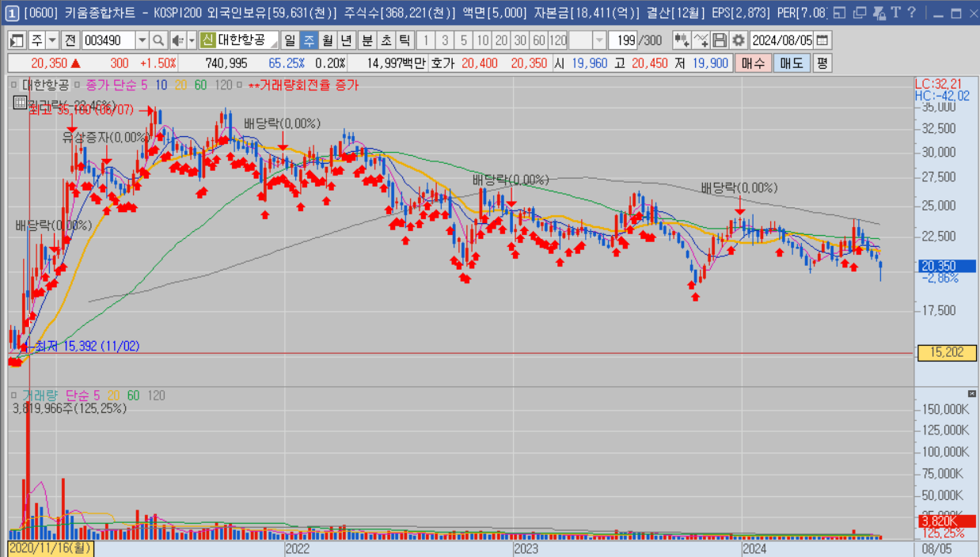Click the 20,350 current price tag
The image size is (980, 557).
coord(946,266)
